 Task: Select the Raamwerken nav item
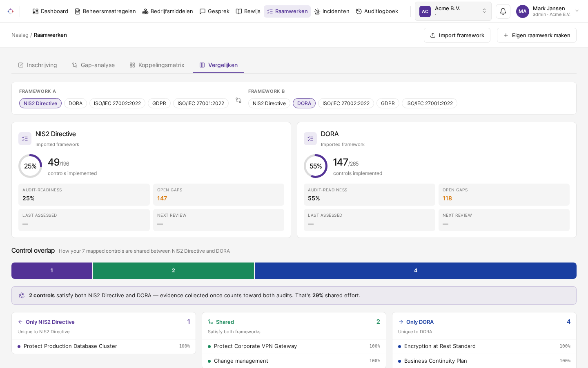pos(287,11)
